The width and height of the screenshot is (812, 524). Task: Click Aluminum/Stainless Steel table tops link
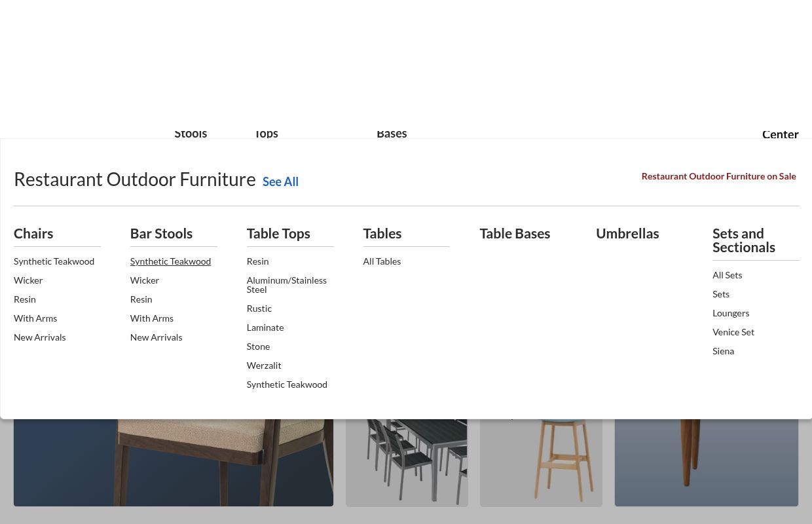286,284
